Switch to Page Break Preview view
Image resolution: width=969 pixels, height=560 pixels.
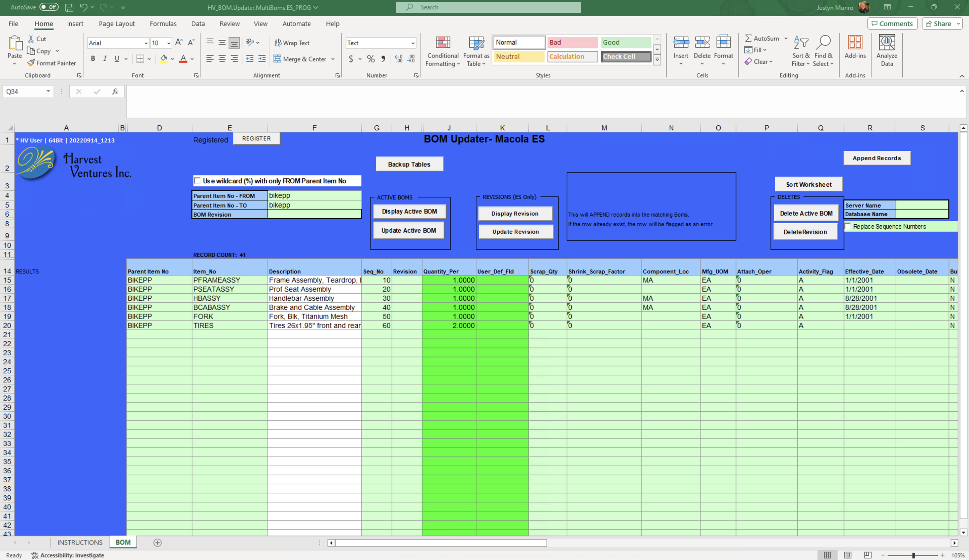(x=867, y=555)
